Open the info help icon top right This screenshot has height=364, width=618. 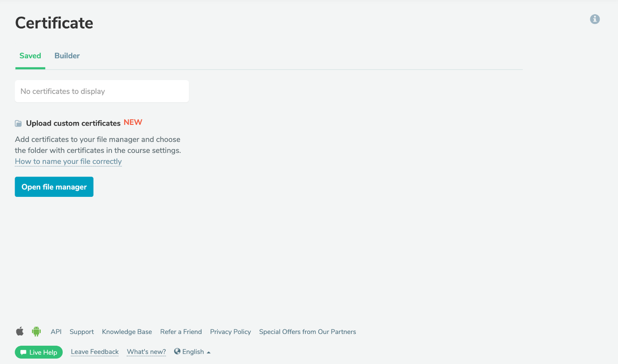click(x=594, y=19)
